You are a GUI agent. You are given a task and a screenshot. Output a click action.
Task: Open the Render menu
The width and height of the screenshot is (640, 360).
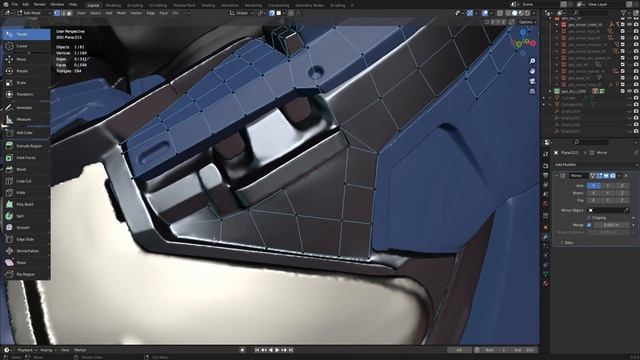pos(40,4)
